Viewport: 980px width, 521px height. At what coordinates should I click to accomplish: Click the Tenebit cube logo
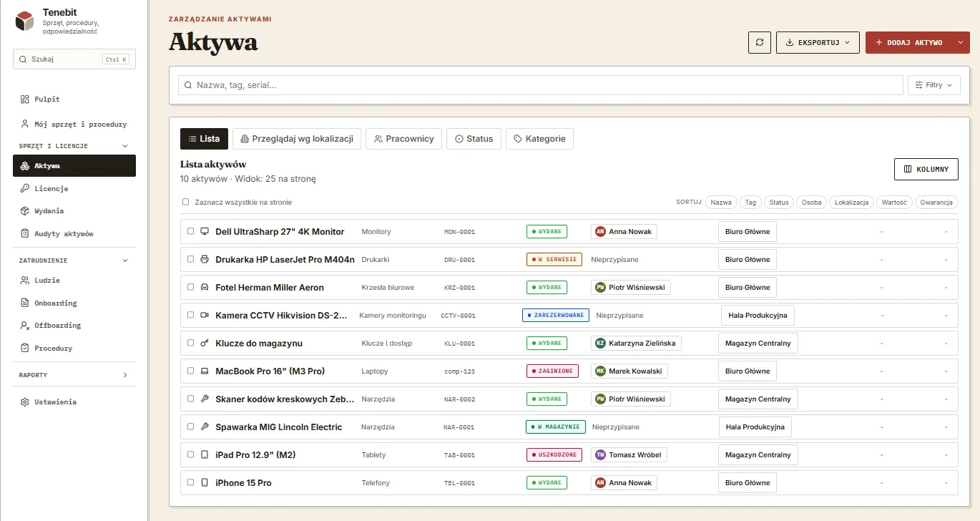click(25, 21)
